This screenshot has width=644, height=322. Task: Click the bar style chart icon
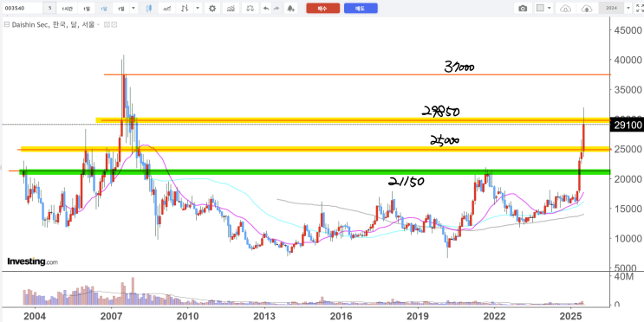click(x=185, y=8)
